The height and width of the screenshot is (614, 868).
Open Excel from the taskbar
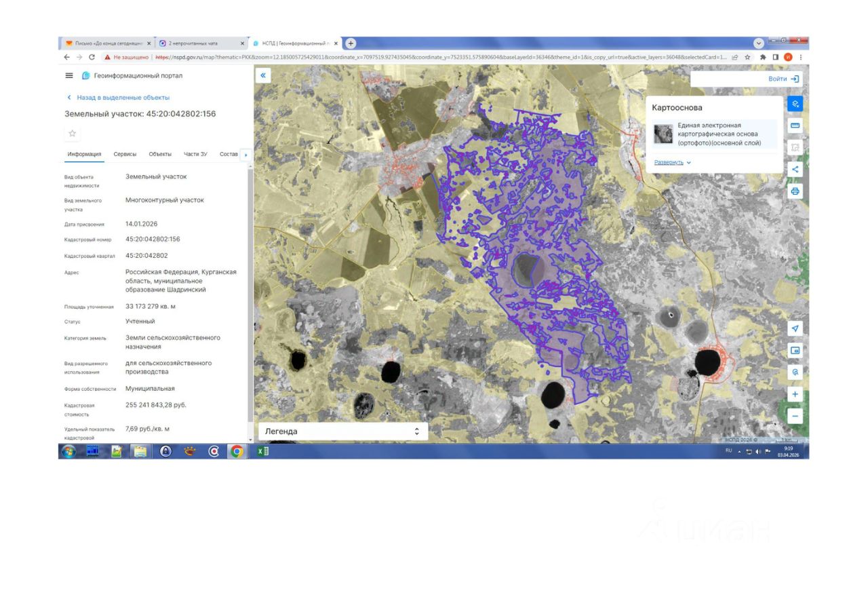click(263, 451)
